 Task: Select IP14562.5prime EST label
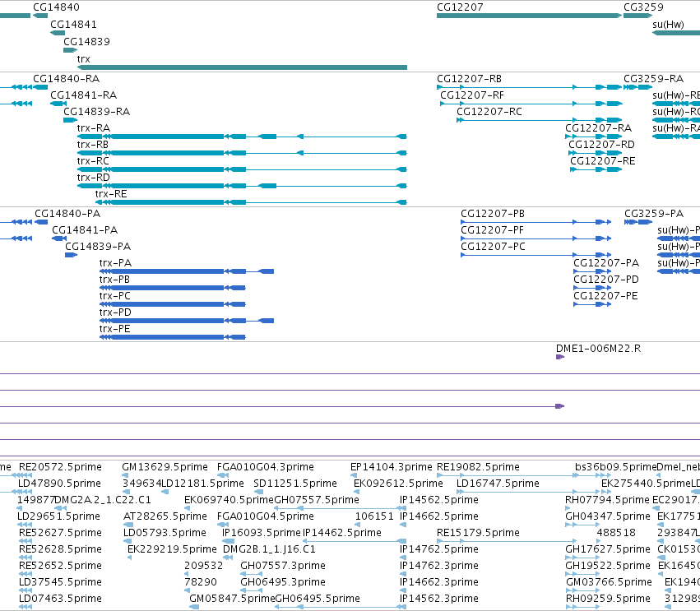[x=439, y=500]
